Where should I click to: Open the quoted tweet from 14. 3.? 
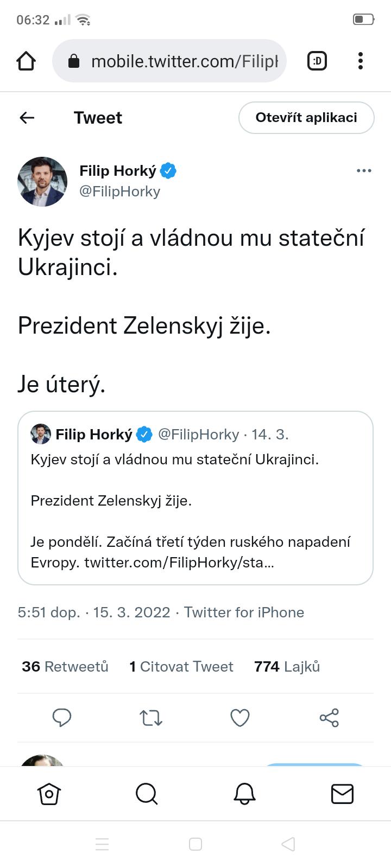(x=195, y=498)
